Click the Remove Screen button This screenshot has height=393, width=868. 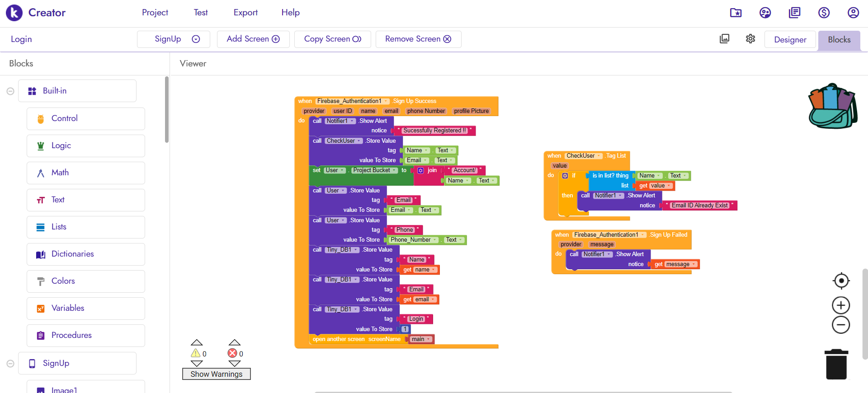point(418,39)
